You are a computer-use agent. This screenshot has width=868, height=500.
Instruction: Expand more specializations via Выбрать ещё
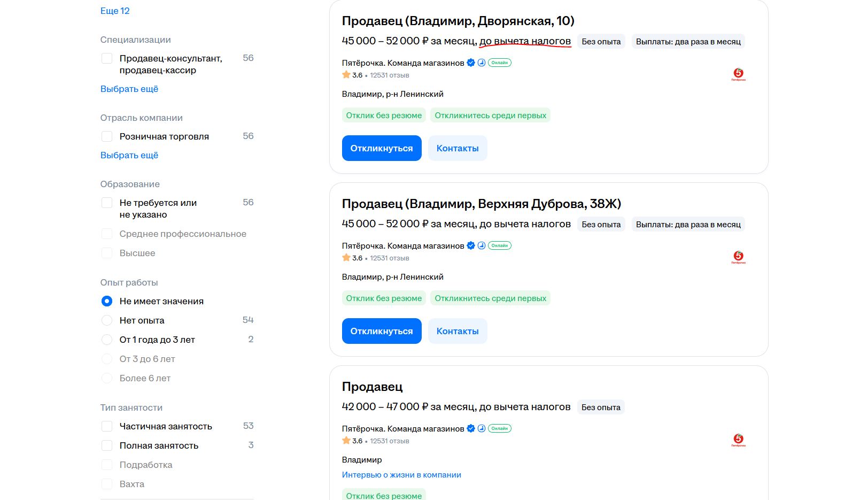point(129,89)
